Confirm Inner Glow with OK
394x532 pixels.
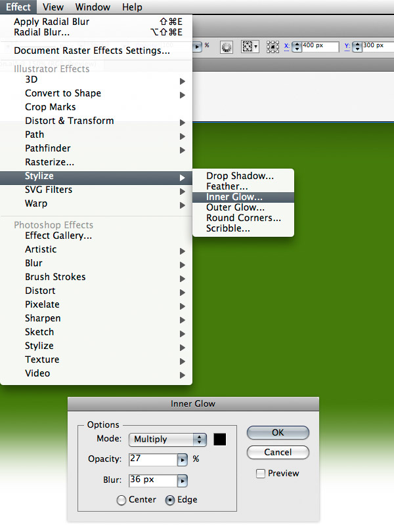(x=278, y=432)
